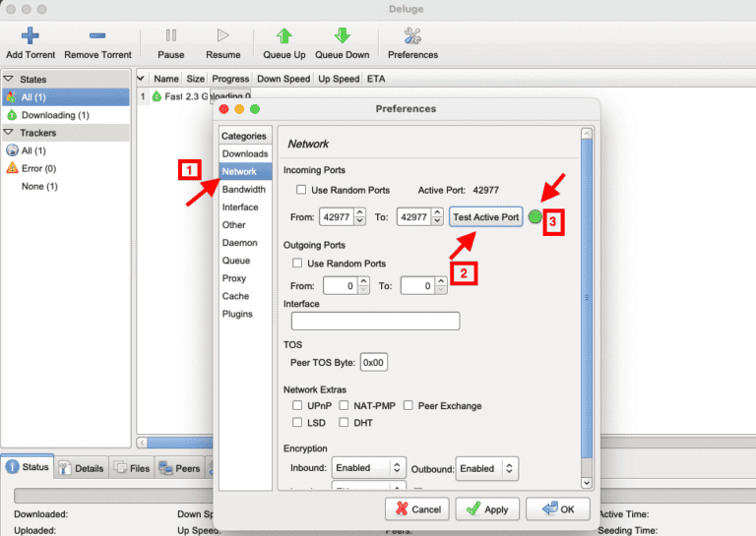Select the All (1) states filter

(x=66, y=97)
